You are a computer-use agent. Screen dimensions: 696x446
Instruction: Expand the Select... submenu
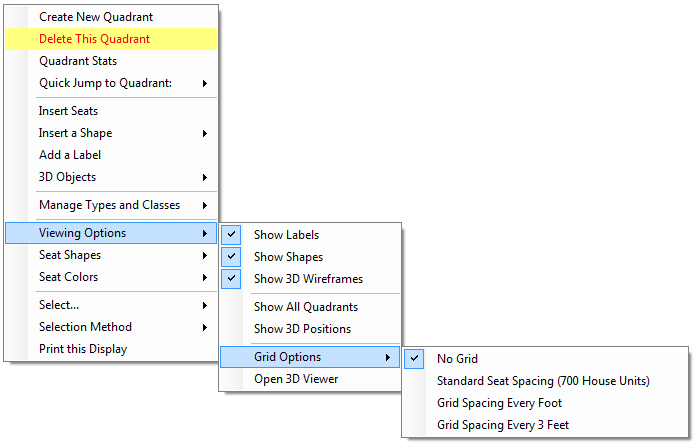[59, 305]
